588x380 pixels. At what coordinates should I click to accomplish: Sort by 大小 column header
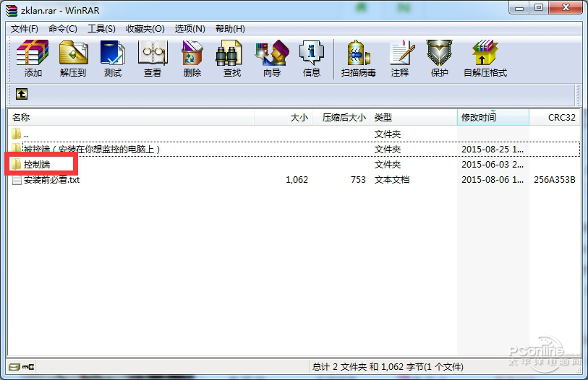[283, 118]
